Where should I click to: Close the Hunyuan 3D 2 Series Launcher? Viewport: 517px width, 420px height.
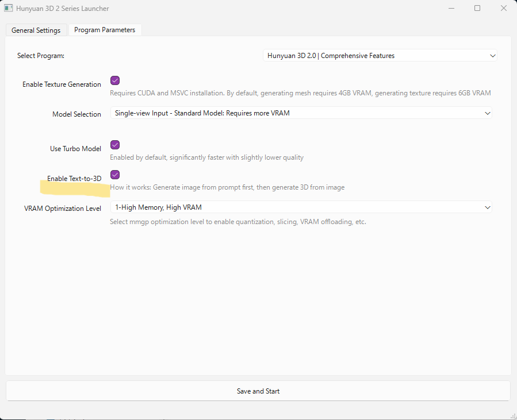(x=504, y=9)
